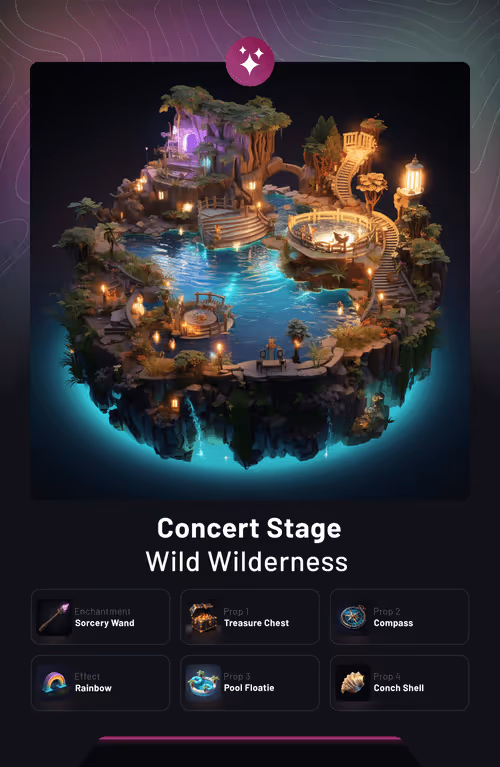Screen dimensions: 500x767
Task: Click the Pool Floatie label text
Action: [x=249, y=688]
